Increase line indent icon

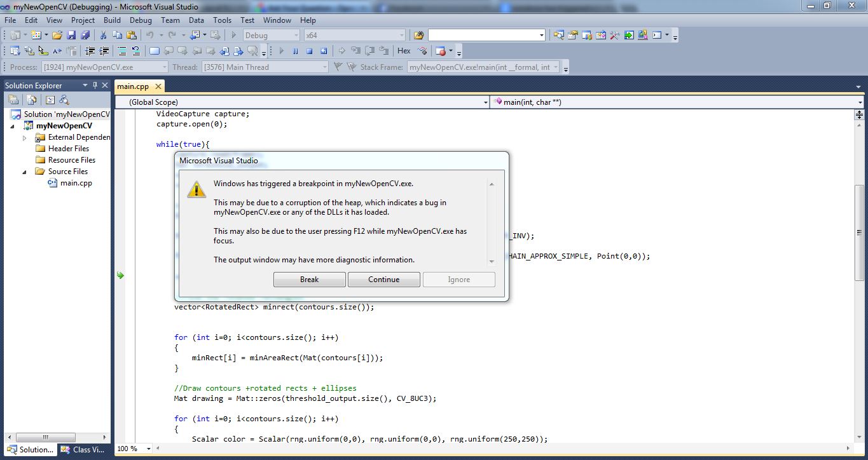click(x=104, y=51)
